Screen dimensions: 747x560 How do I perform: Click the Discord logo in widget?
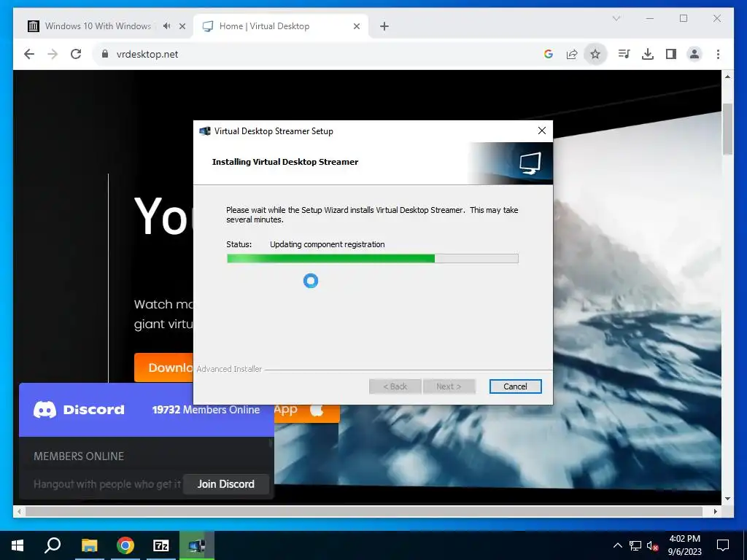(79, 410)
